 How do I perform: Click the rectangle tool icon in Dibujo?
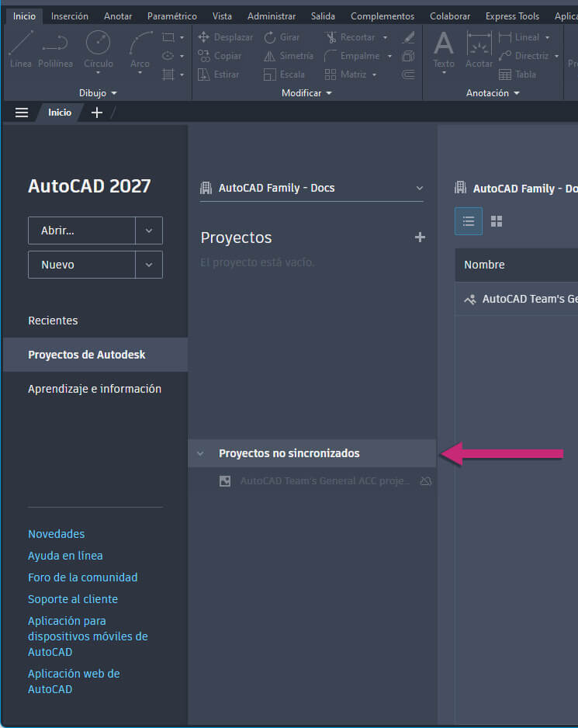(x=168, y=37)
